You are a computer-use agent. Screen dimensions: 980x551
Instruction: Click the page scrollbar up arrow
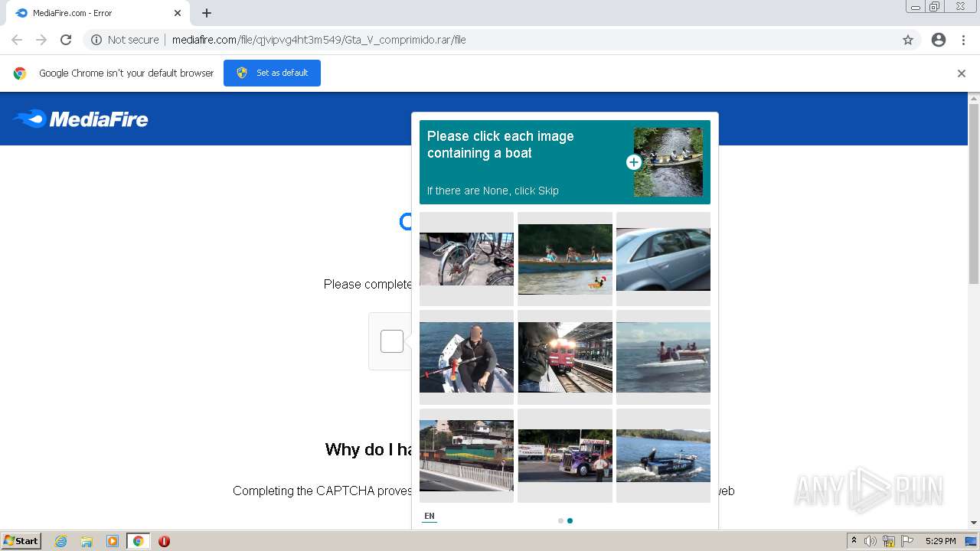(x=974, y=98)
